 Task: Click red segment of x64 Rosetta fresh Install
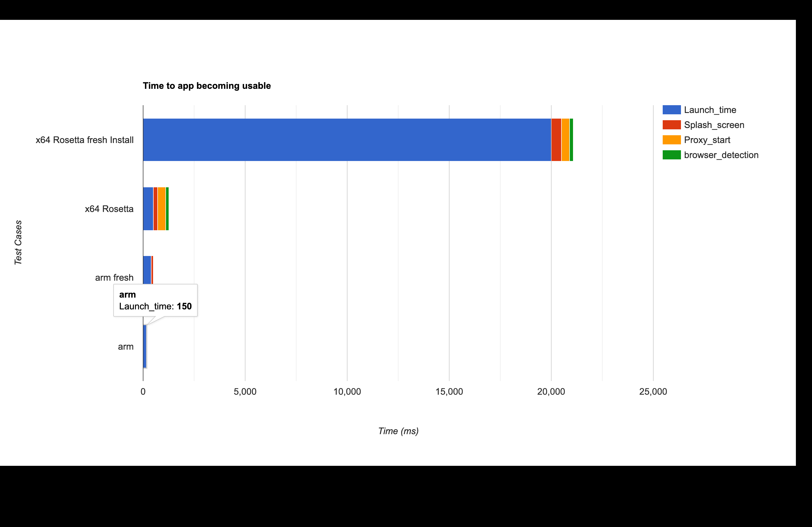click(556, 140)
